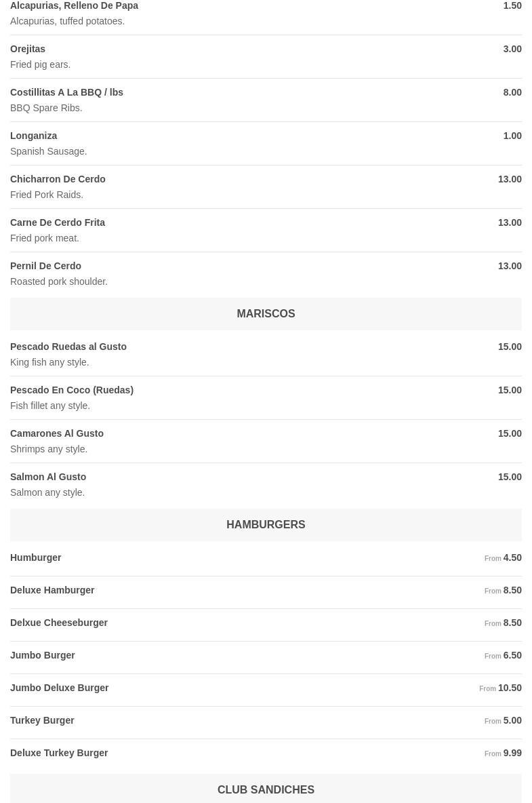The image size is (532, 803).
Task: Choose Pescado En Coco (Ruedas)
Action: coord(72,391)
